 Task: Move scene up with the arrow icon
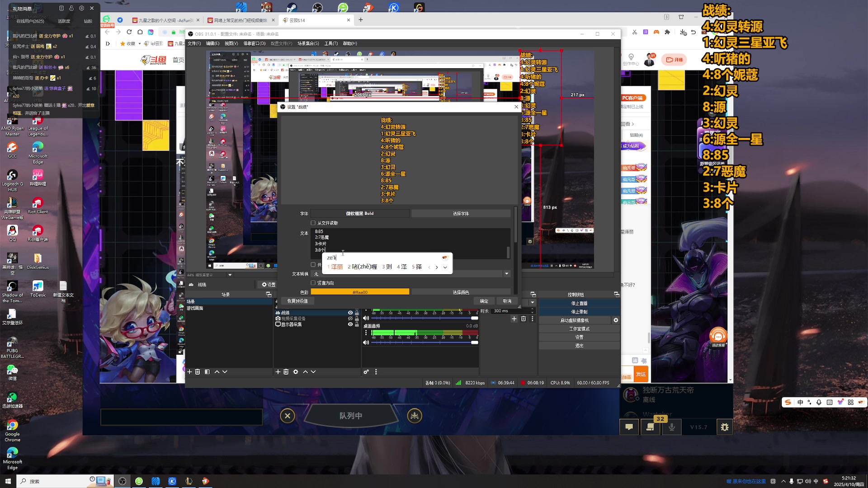click(217, 372)
